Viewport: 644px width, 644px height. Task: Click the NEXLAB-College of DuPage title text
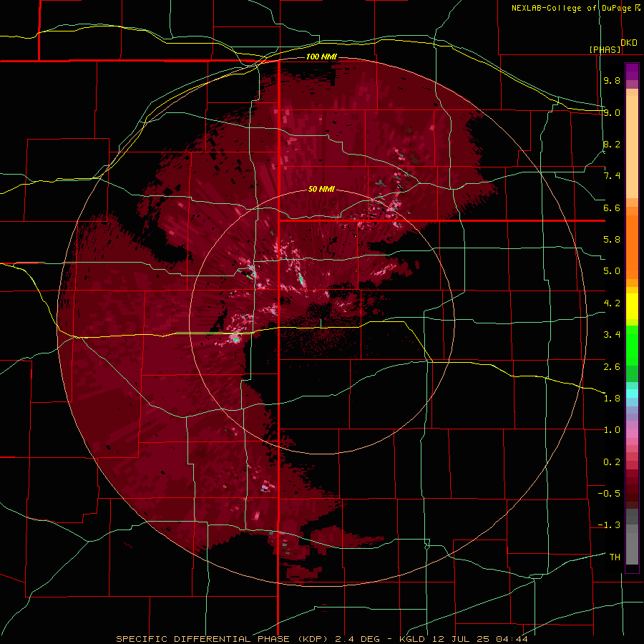pyautogui.click(x=571, y=8)
